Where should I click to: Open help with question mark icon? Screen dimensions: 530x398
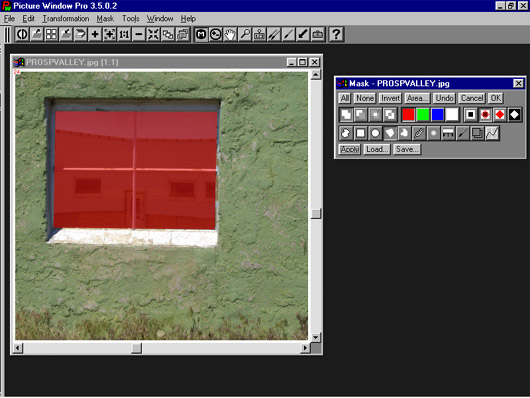(x=336, y=34)
